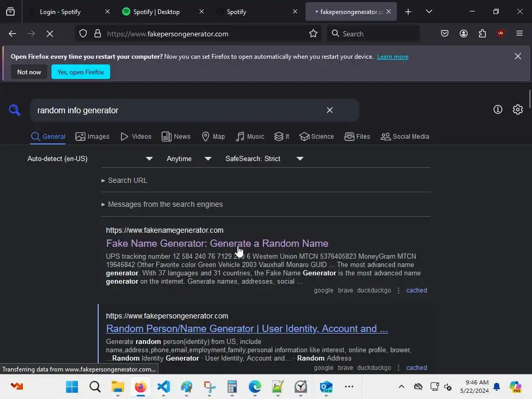Viewport: 532px width, 399px height.
Task: Open cached copy of fakepersongenerator result
Action: 417,368
